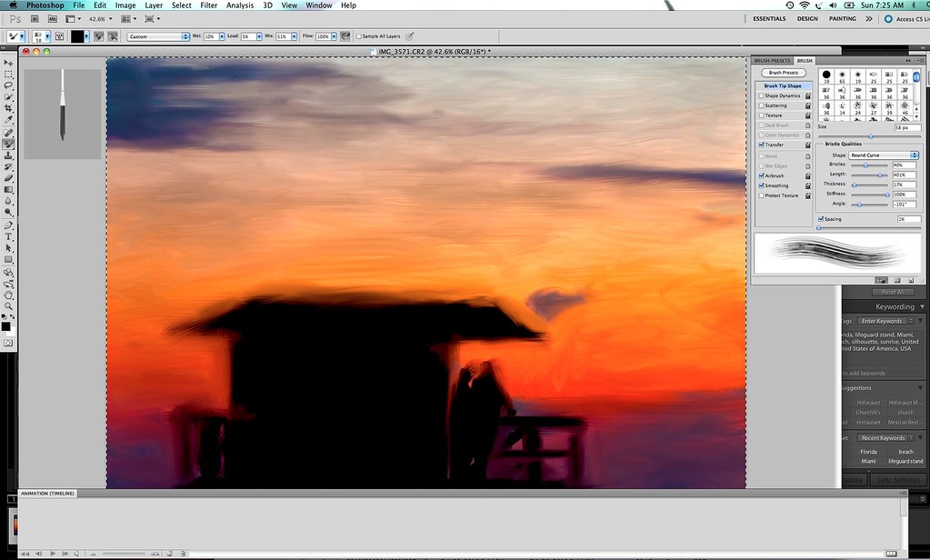Disable the Smoothing brush option
This screenshot has width=930, height=560.
tap(761, 185)
